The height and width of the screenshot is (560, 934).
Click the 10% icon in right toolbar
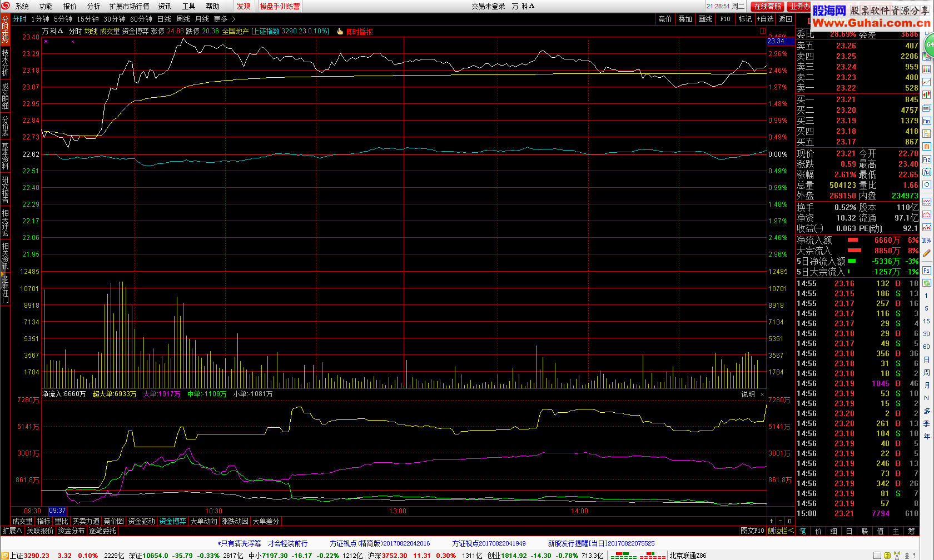[x=927, y=241]
